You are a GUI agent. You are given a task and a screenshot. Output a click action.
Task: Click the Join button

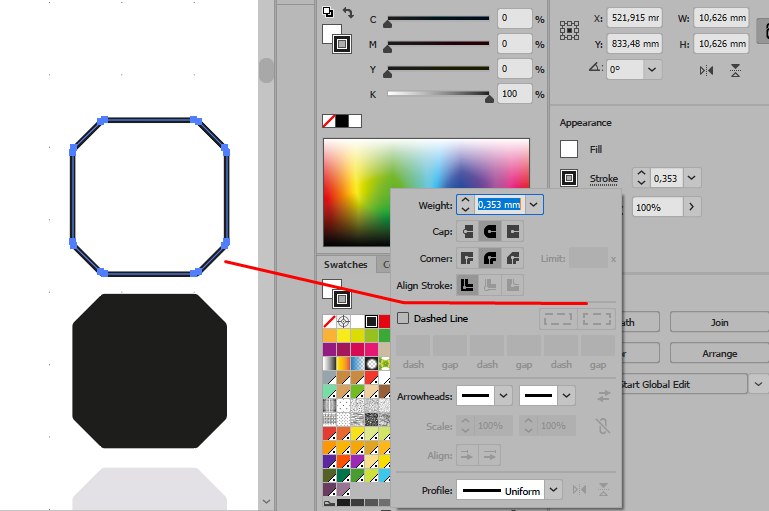click(x=719, y=322)
